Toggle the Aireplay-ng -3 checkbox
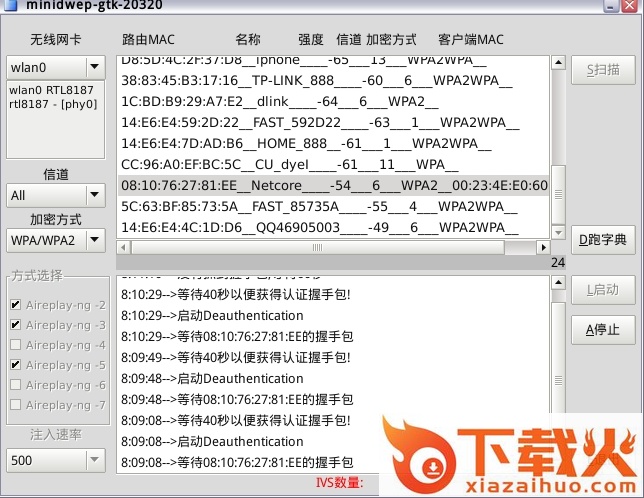 click(16, 325)
